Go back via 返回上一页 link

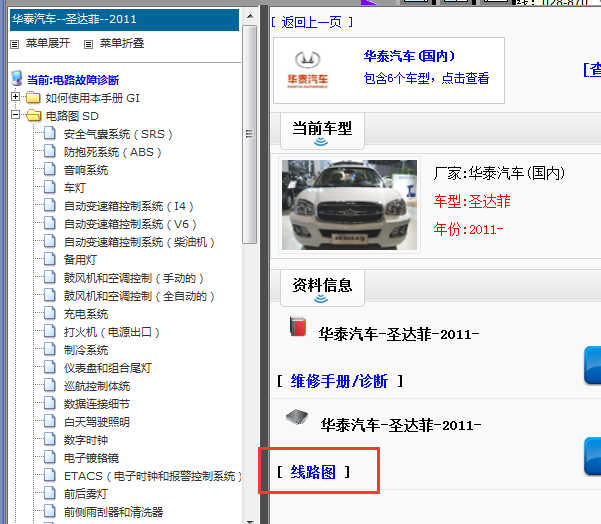(x=312, y=22)
